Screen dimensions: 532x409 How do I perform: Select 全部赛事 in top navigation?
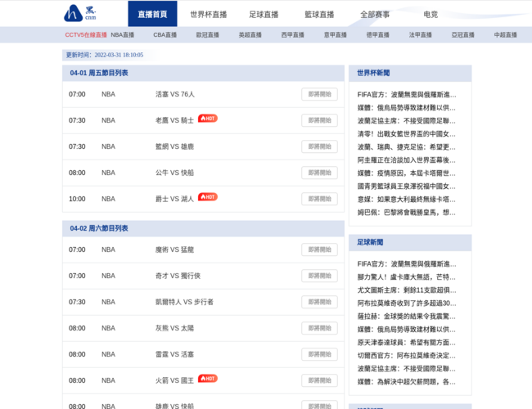(x=375, y=14)
